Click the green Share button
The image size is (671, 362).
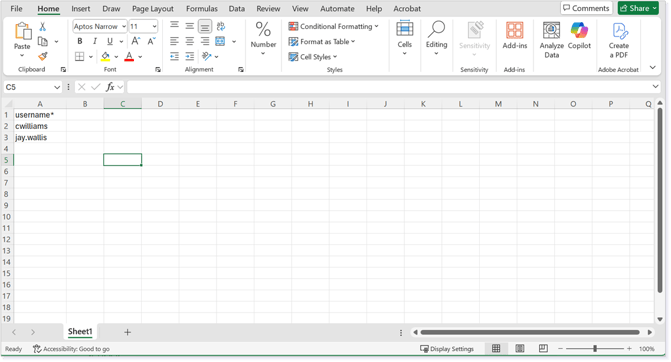click(638, 8)
